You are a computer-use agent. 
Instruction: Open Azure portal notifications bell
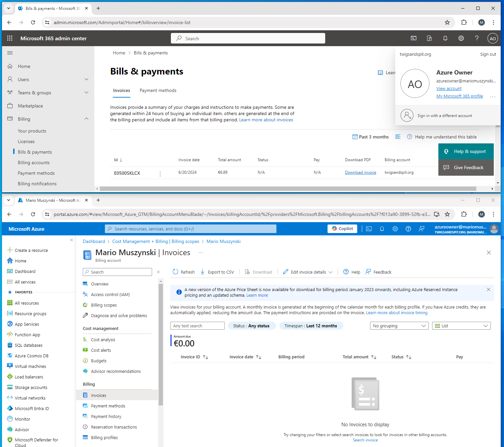point(382,229)
